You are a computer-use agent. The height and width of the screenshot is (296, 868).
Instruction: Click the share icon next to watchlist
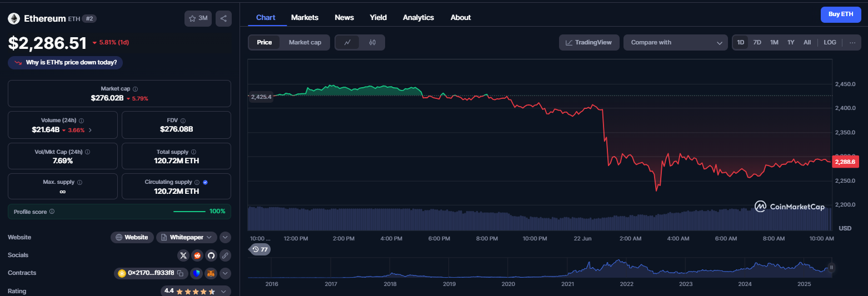(223, 18)
